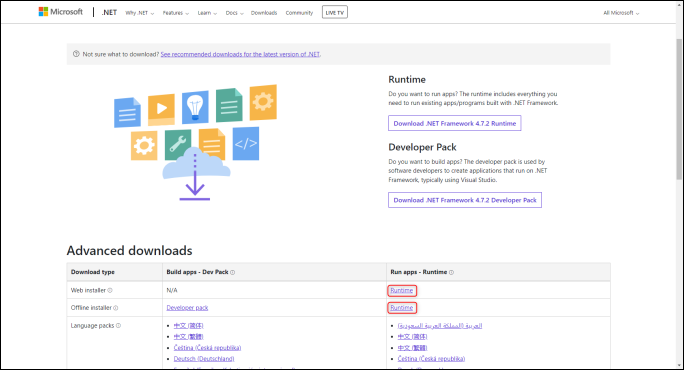The width and height of the screenshot is (684, 370).
Task: Open Web installer Runtime link
Action: [x=402, y=291]
